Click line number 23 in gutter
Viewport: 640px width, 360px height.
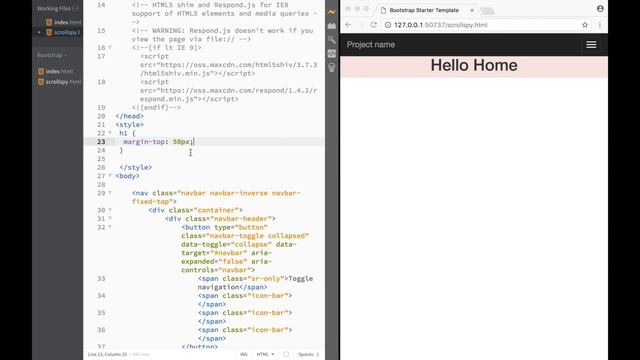(101, 142)
